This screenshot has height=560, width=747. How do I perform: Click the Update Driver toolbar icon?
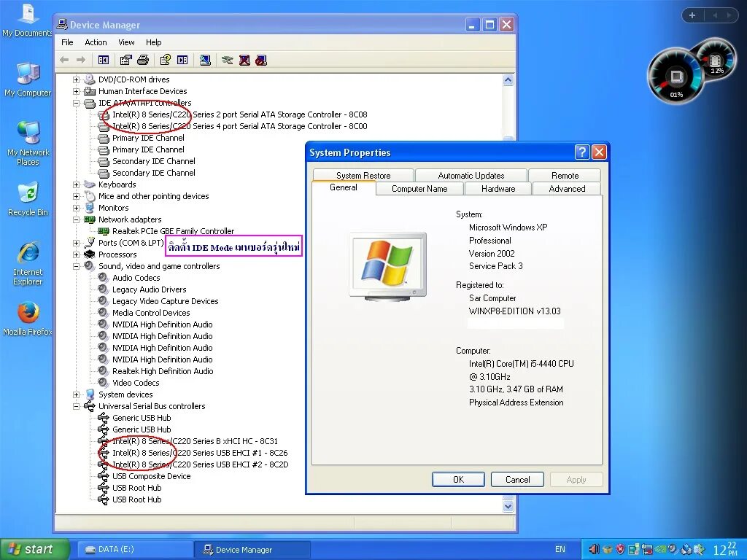228,60
